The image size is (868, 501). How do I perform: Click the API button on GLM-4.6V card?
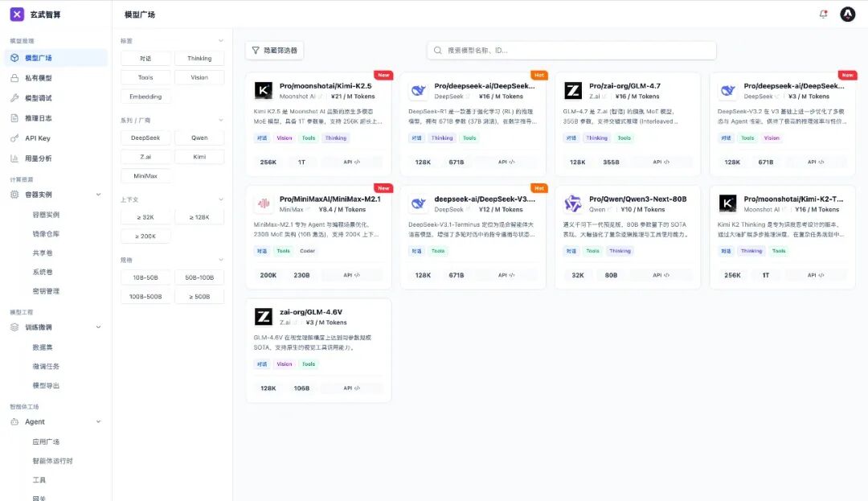click(x=352, y=388)
